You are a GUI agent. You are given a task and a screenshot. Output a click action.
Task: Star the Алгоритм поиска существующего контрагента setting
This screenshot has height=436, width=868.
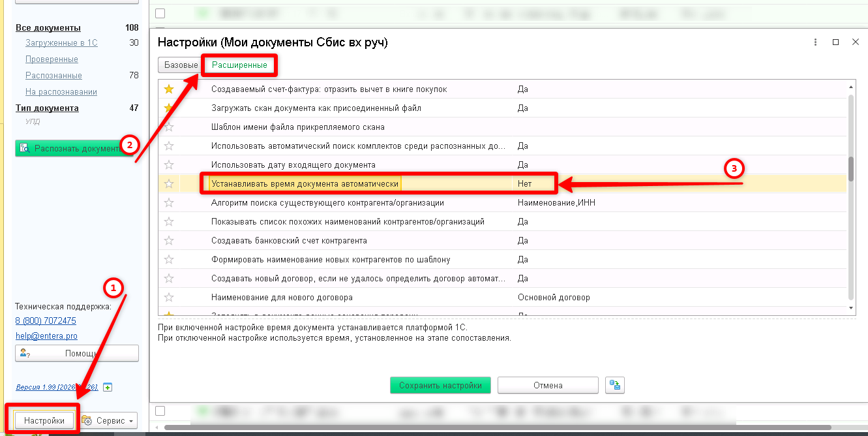(x=169, y=202)
